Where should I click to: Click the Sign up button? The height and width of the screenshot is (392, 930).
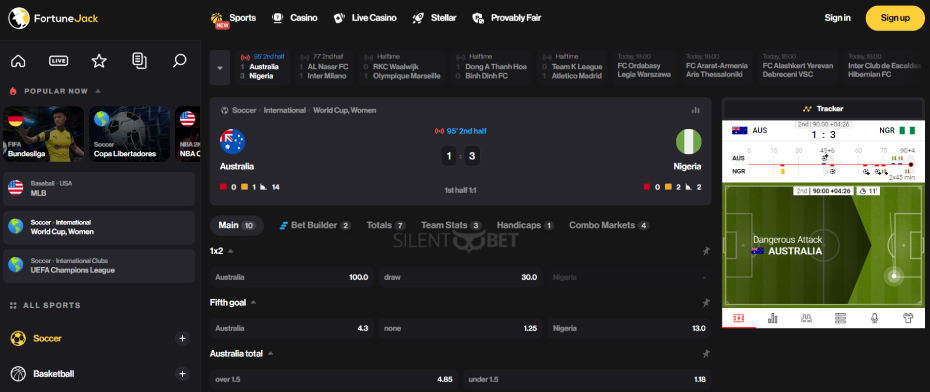point(895,18)
